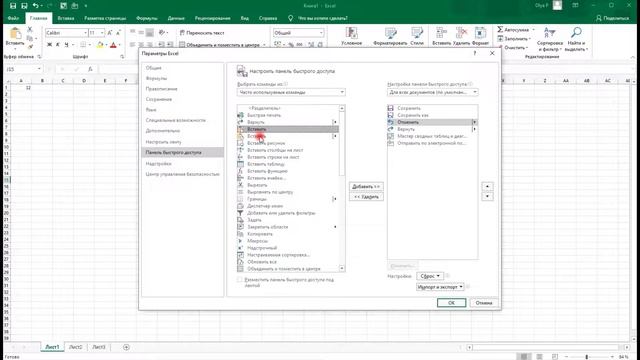Viewport: 640px width, 360px height.
Task: Expand the Объединить и поместить в центре arrow
Action: pos(264,44)
